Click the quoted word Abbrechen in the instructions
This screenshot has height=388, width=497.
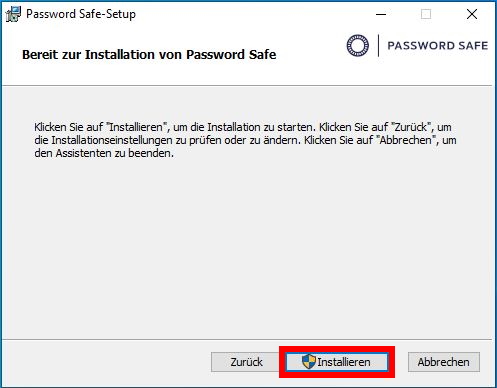[406, 140]
